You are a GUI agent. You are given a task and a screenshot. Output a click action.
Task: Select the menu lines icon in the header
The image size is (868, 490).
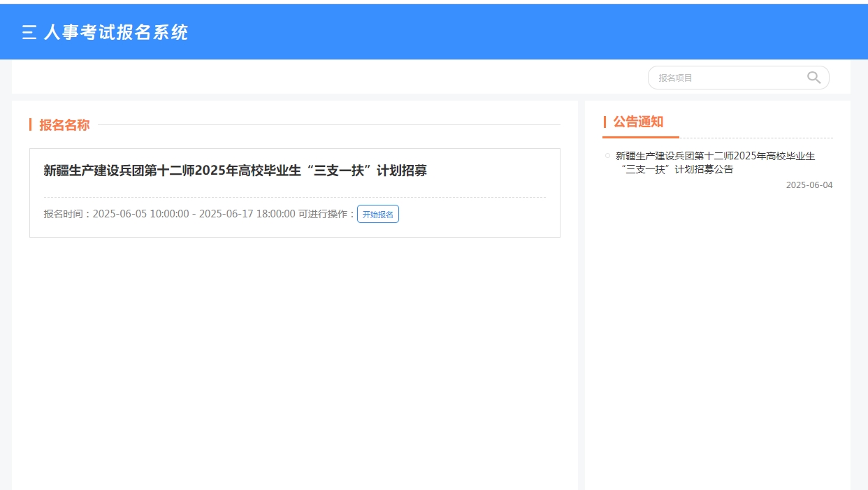point(28,32)
